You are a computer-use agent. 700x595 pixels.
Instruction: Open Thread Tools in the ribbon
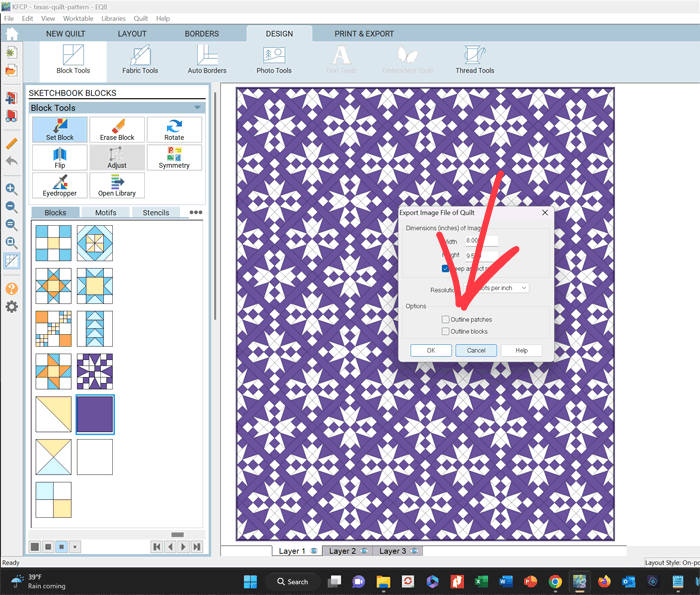474,60
